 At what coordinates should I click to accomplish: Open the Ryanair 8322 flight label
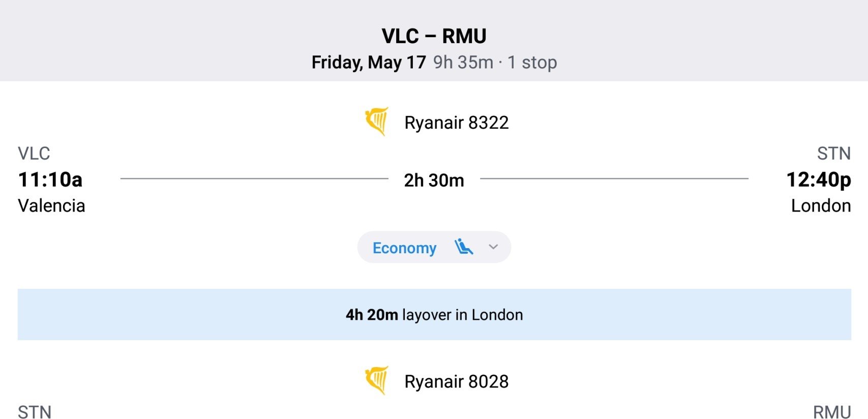(457, 123)
